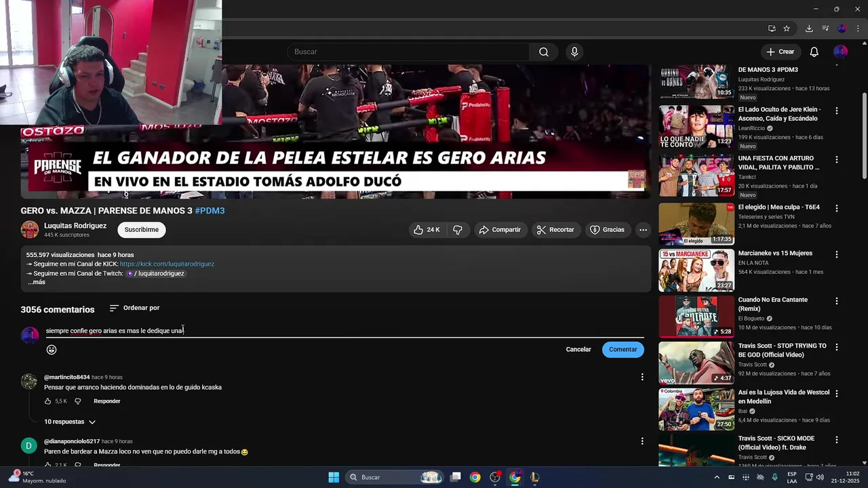868x488 pixels.
Task: Open Windows Start button
Action: [334, 477]
